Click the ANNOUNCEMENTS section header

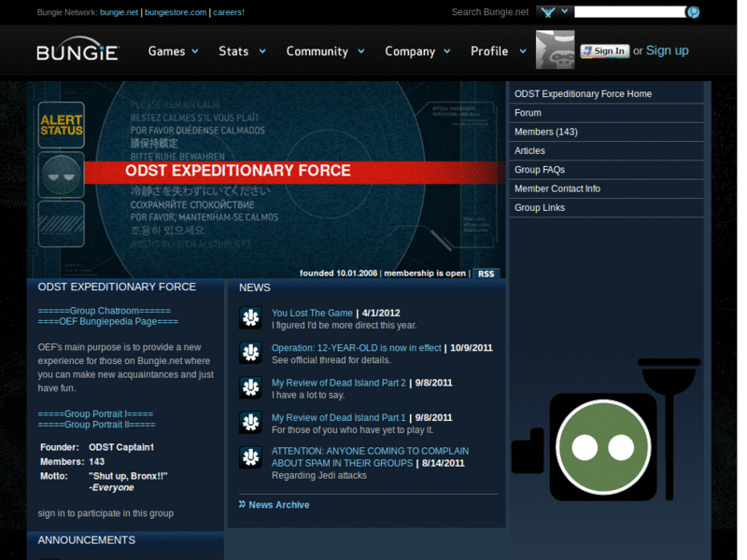pyautogui.click(x=87, y=540)
